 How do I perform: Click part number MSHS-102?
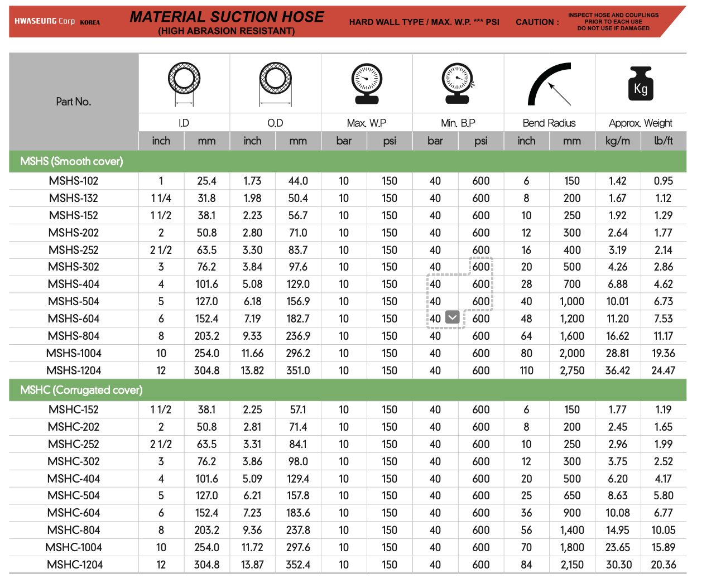74,181
